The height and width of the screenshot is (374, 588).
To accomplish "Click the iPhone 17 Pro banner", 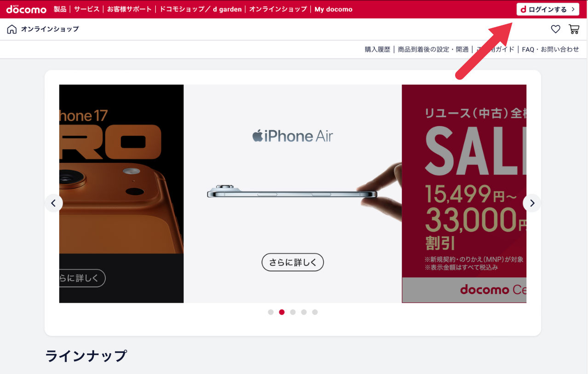I will point(121,194).
